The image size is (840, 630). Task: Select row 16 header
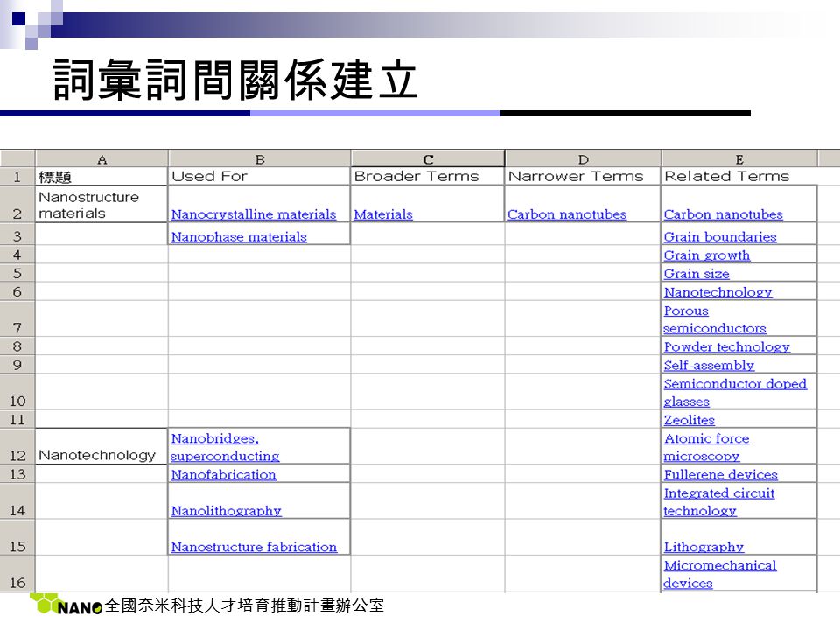pos(17,574)
